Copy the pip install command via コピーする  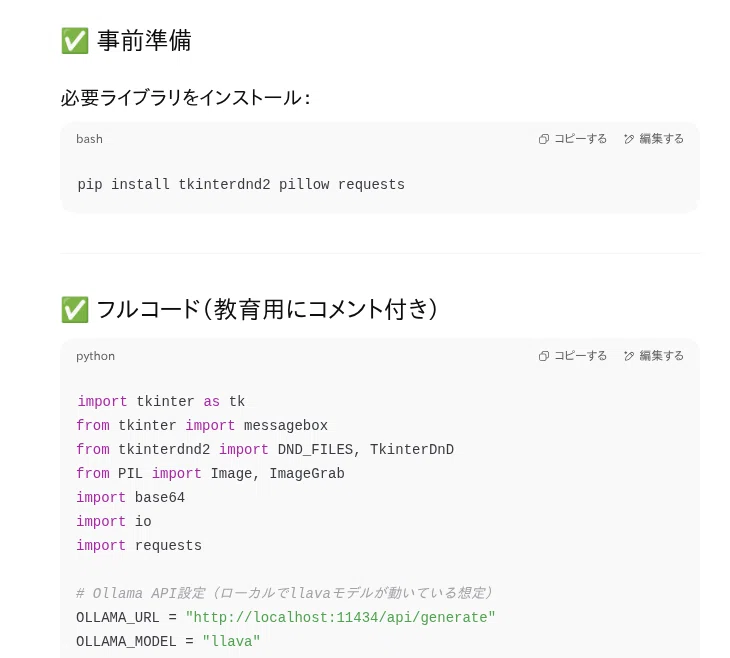[580, 139]
